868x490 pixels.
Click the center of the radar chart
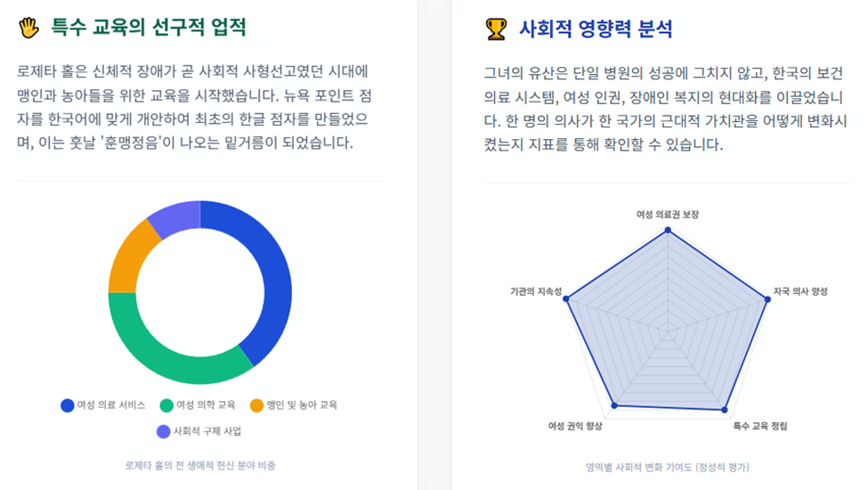[669, 332]
